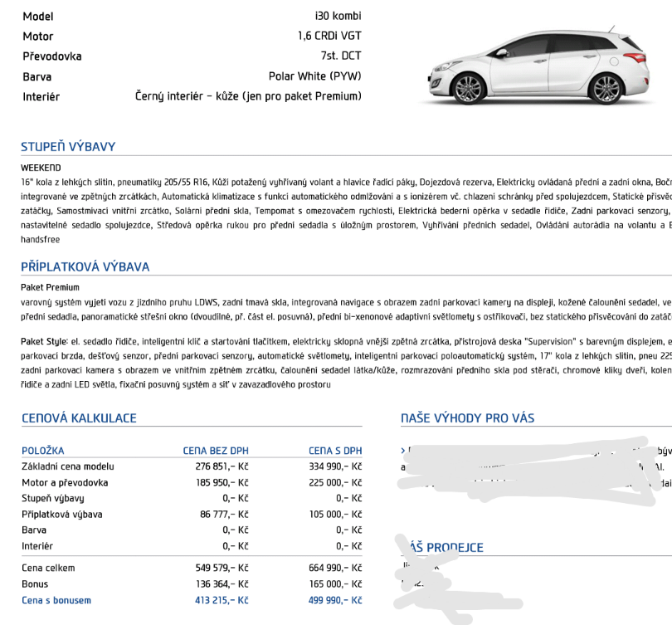Select the 'Základní cena modelu' row label
This screenshot has width=672, height=625.
click(68, 466)
